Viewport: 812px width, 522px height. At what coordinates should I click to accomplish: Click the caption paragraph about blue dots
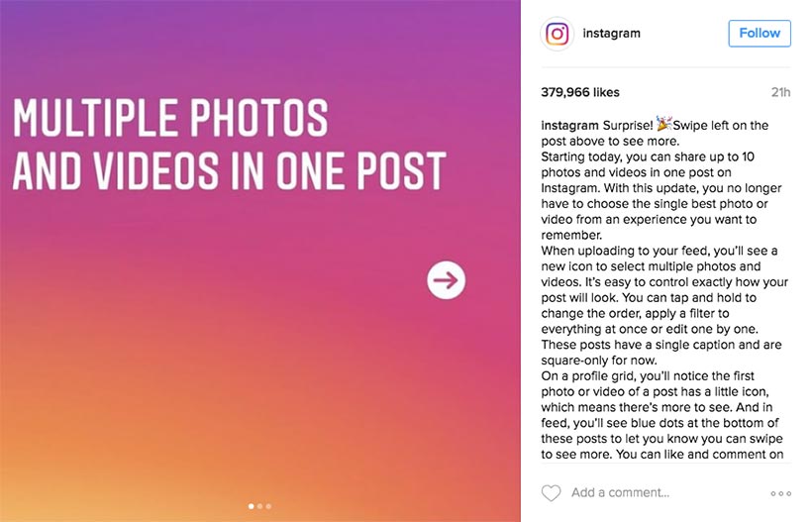(x=662, y=415)
